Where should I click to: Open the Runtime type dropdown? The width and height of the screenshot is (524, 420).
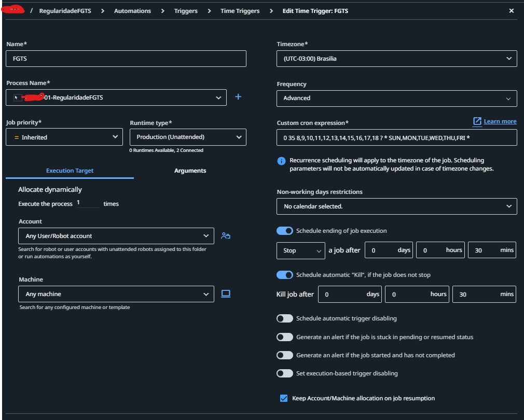(188, 137)
